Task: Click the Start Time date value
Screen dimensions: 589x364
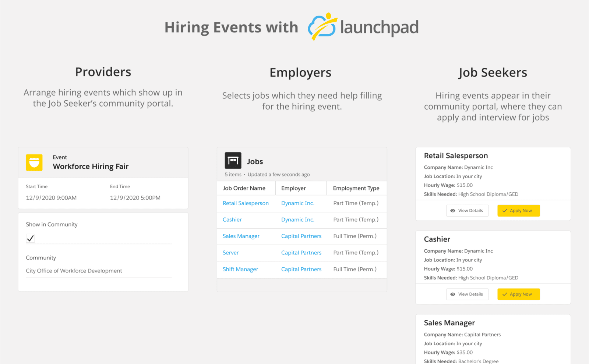Action: point(51,198)
